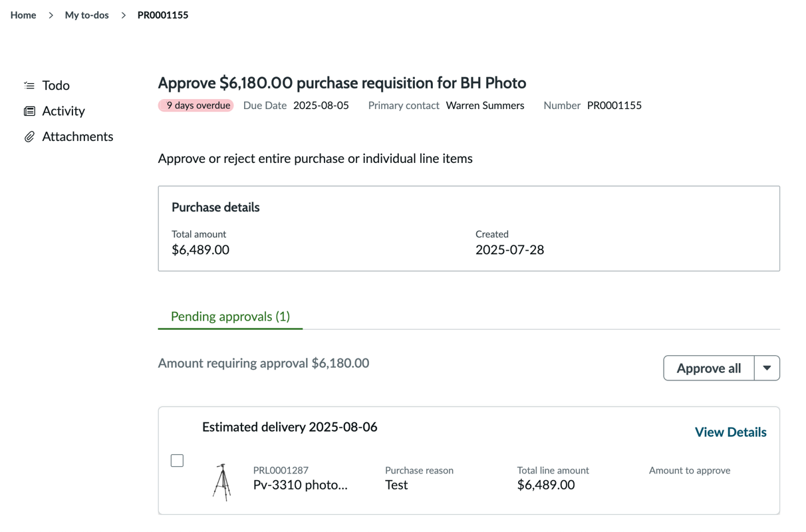Click total line amount $6,489.00

pos(546,485)
